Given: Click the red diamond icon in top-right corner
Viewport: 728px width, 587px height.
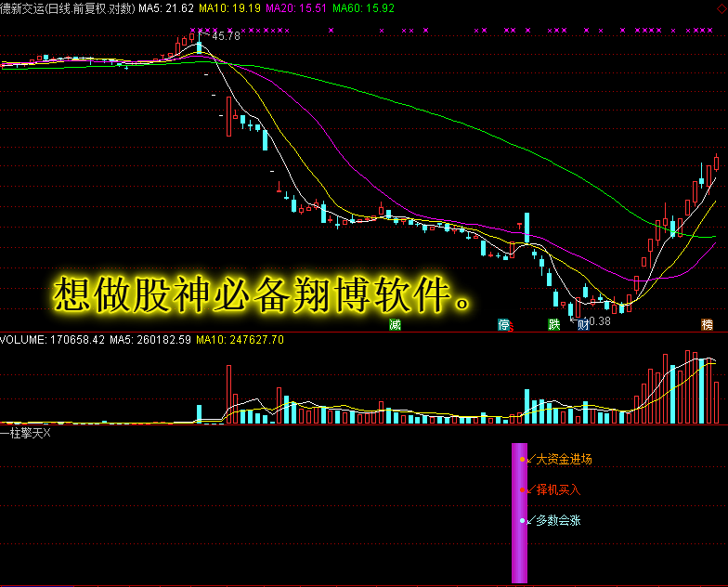Looking at the screenshot, I should tap(722, 7).
